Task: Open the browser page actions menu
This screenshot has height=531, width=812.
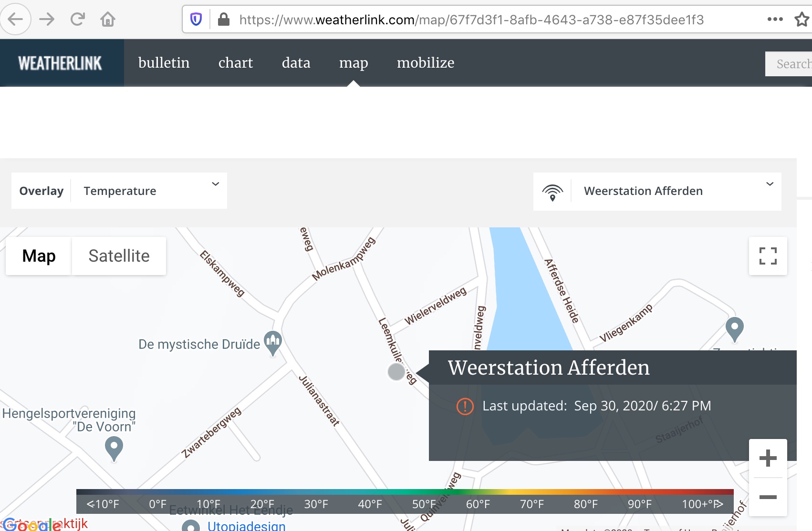Action: click(x=775, y=20)
